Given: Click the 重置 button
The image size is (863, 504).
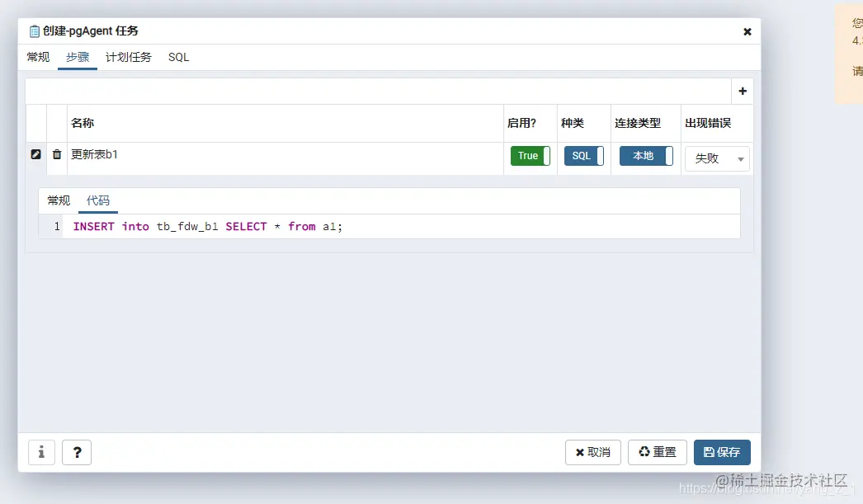Looking at the screenshot, I should click(658, 452).
